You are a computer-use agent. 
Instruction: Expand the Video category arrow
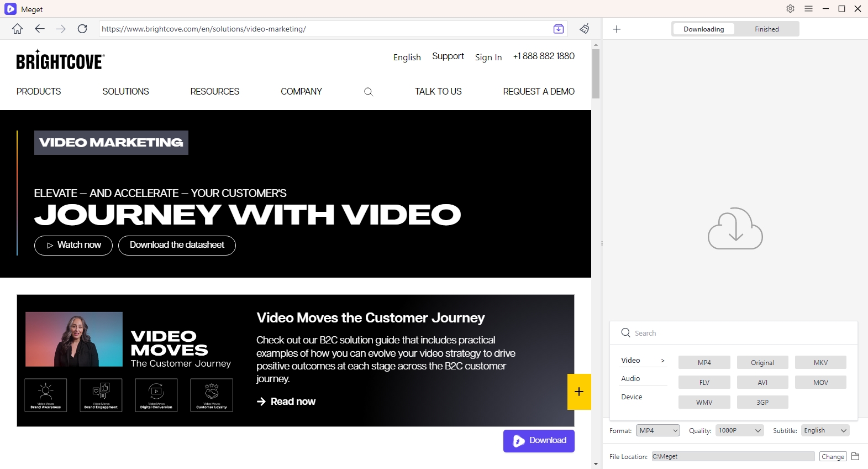(663, 361)
